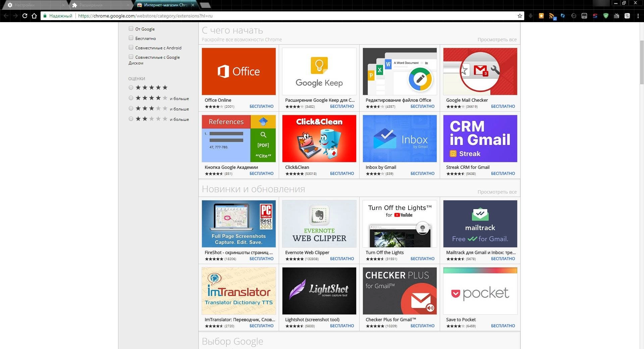The width and height of the screenshot is (644, 349).
Task: Open the white robot-face extension icon
Action: (x=584, y=16)
